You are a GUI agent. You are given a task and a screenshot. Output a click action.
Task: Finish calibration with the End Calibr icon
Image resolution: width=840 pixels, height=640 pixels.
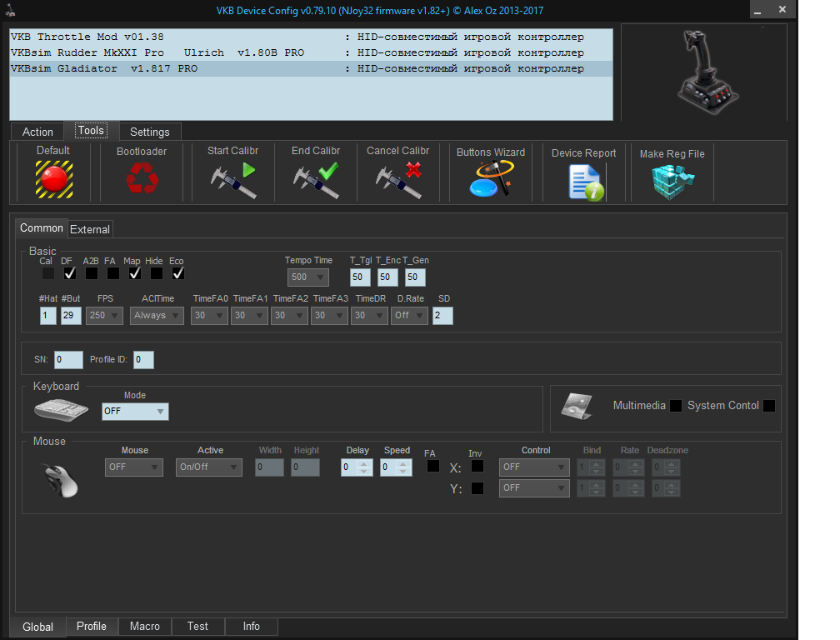(x=316, y=181)
